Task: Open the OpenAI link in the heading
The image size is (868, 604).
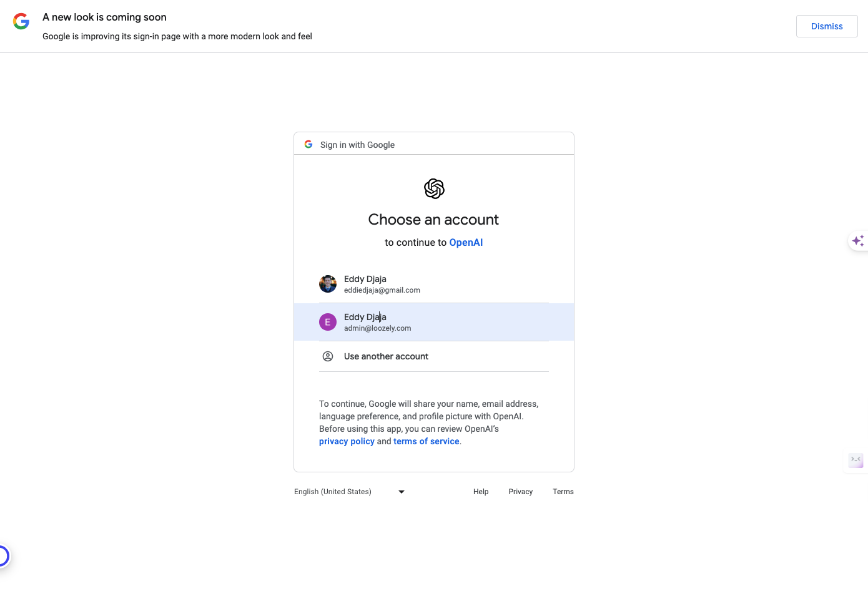Action: coord(466,242)
